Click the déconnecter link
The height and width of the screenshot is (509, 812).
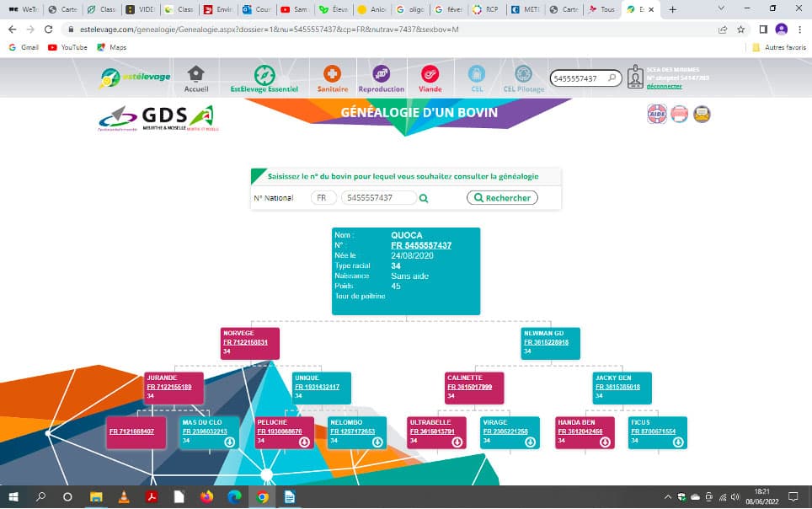(x=664, y=86)
